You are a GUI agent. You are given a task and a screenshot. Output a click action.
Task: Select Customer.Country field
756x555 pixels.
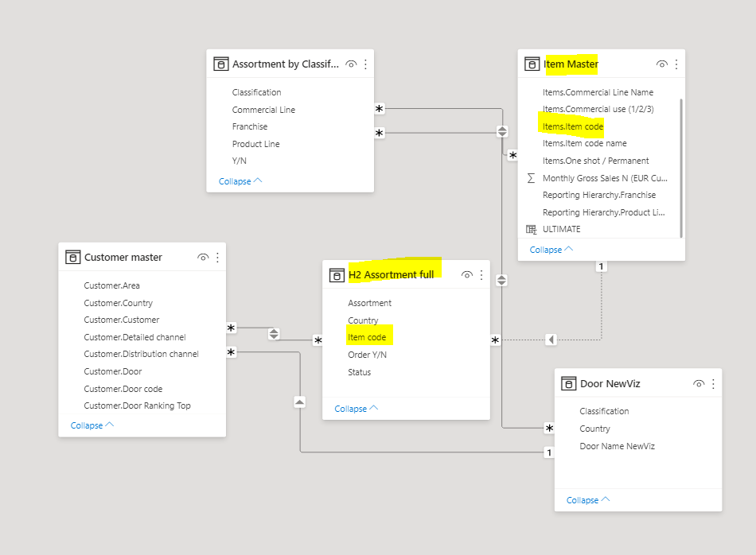click(x=118, y=303)
